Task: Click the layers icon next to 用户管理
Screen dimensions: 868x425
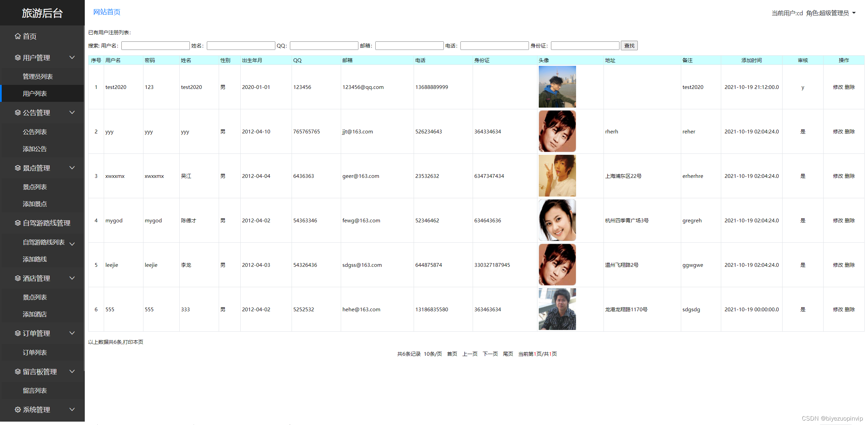Action: pyautogui.click(x=18, y=58)
